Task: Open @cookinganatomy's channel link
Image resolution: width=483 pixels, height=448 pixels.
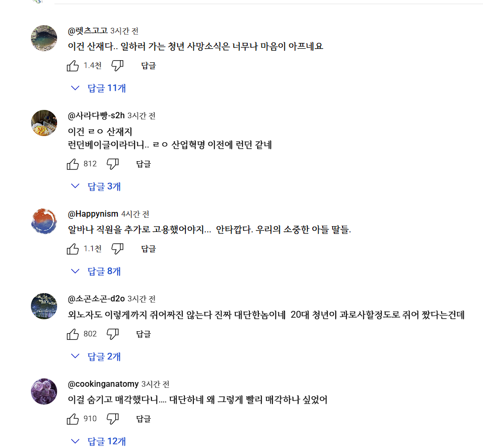Action: pyautogui.click(x=103, y=384)
